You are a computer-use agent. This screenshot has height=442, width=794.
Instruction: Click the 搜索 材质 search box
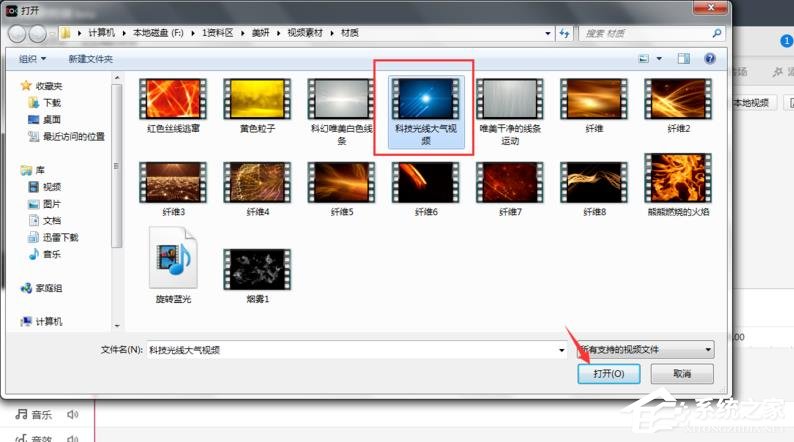(652, 33)
